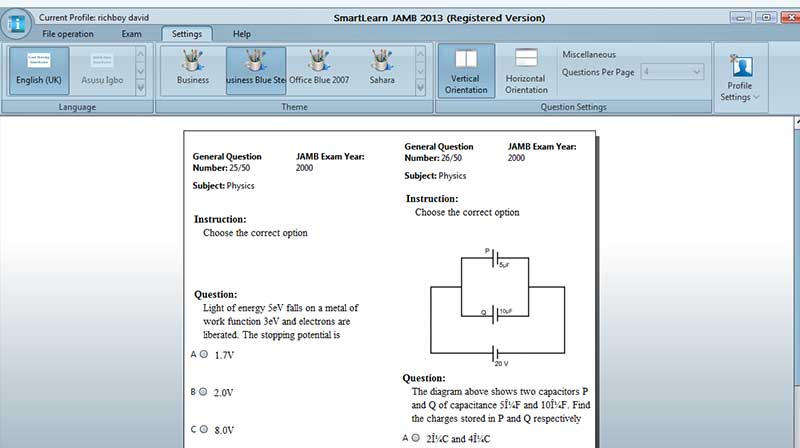Click the 'two capacitors P and Q' question text
The height and width of the screenshot is (448, 800).
point(501,405)
